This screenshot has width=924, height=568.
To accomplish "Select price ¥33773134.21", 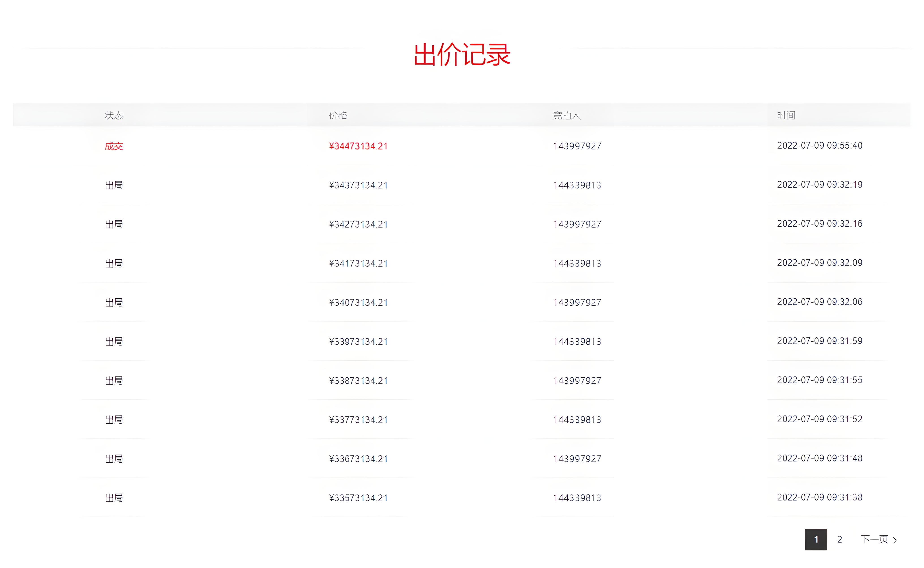I will click(x=358, y=420).
